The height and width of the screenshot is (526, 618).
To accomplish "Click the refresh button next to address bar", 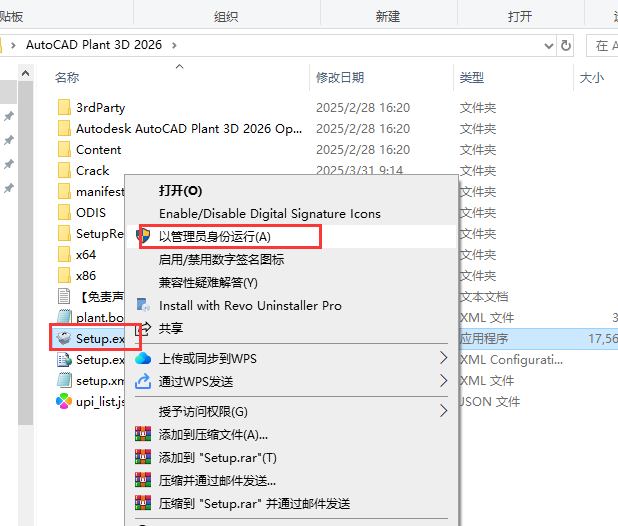I will pos(566,45).
